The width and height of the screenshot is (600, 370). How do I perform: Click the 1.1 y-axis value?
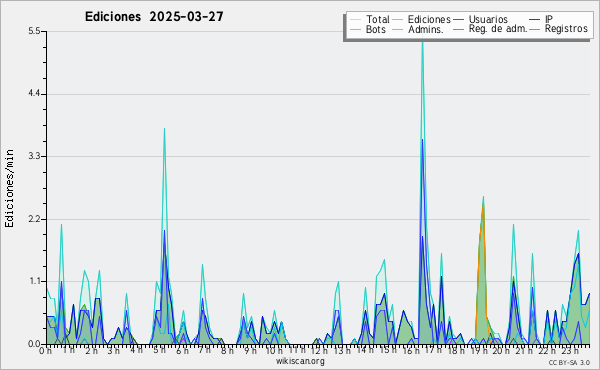pos(34,281)
